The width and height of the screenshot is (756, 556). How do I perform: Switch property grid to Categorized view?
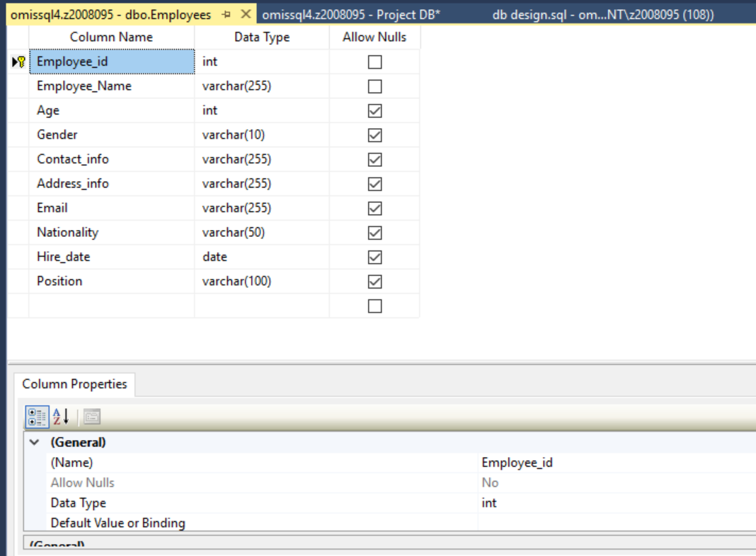coord(38,417)
